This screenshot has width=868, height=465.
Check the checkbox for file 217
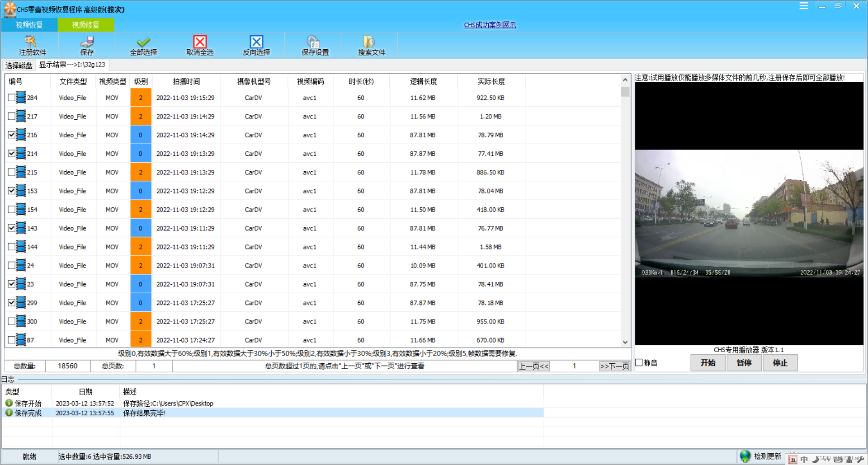11,116
